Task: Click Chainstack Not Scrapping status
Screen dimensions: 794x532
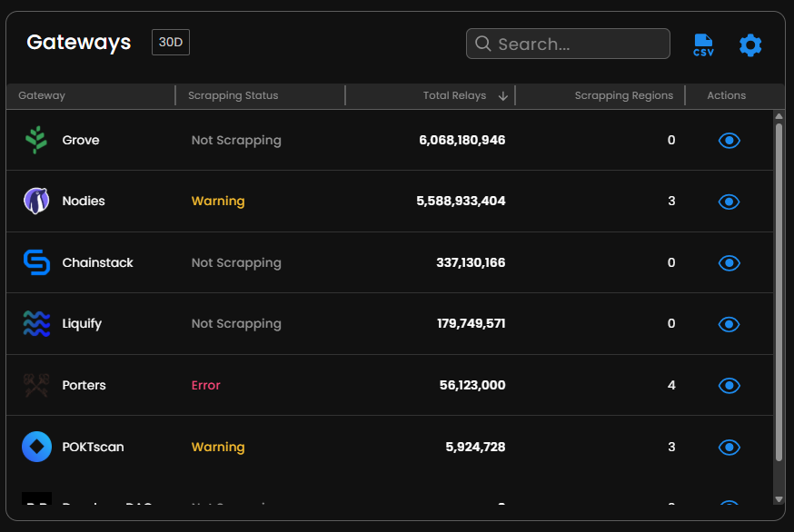Action: pos(236,262)
